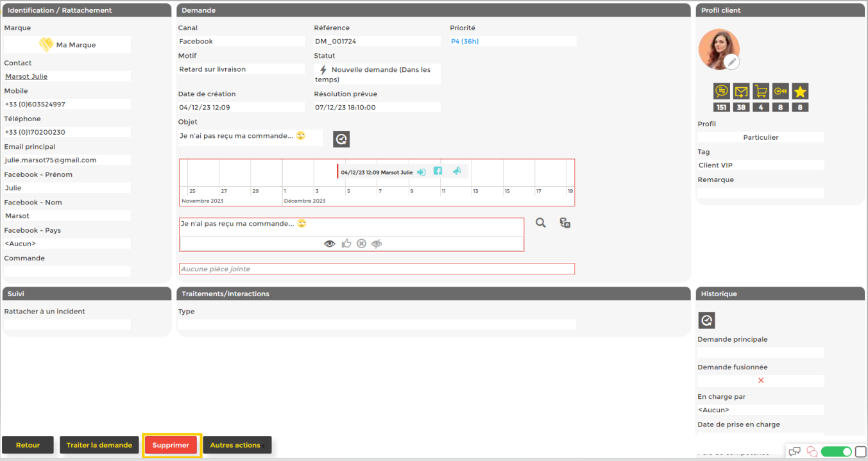This screenshot has width=868, height=461.
Task: Check the empty square box at bottom right
Action: 860,451
